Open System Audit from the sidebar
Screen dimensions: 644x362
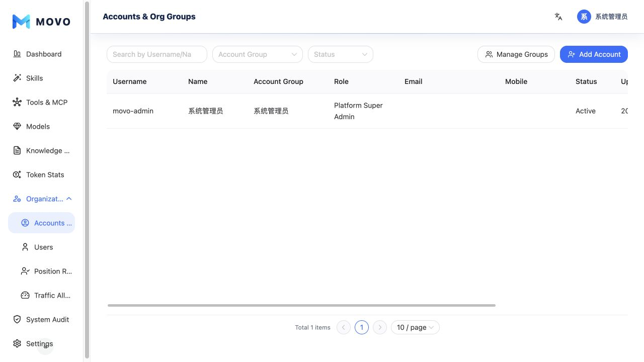[x=42, y=319]
